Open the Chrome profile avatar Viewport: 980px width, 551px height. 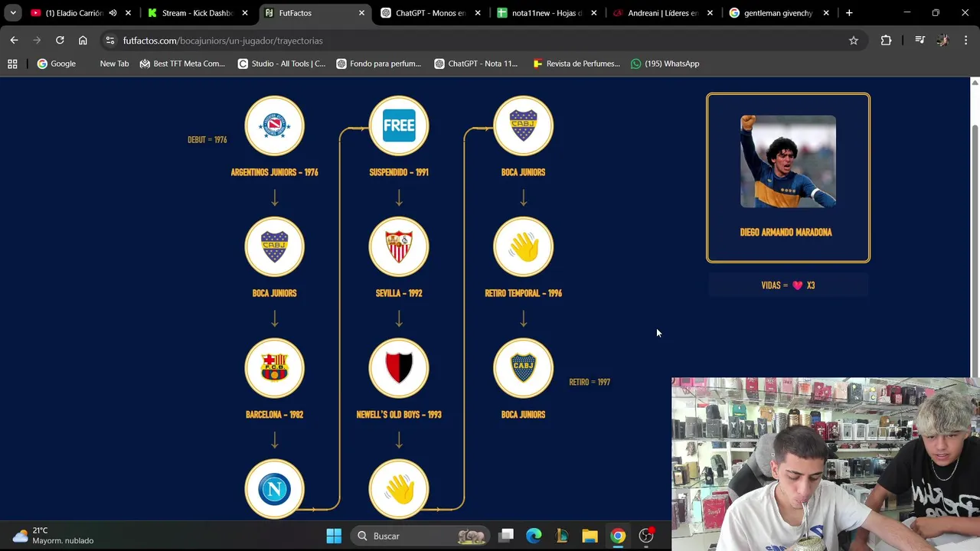coord(942,41)
